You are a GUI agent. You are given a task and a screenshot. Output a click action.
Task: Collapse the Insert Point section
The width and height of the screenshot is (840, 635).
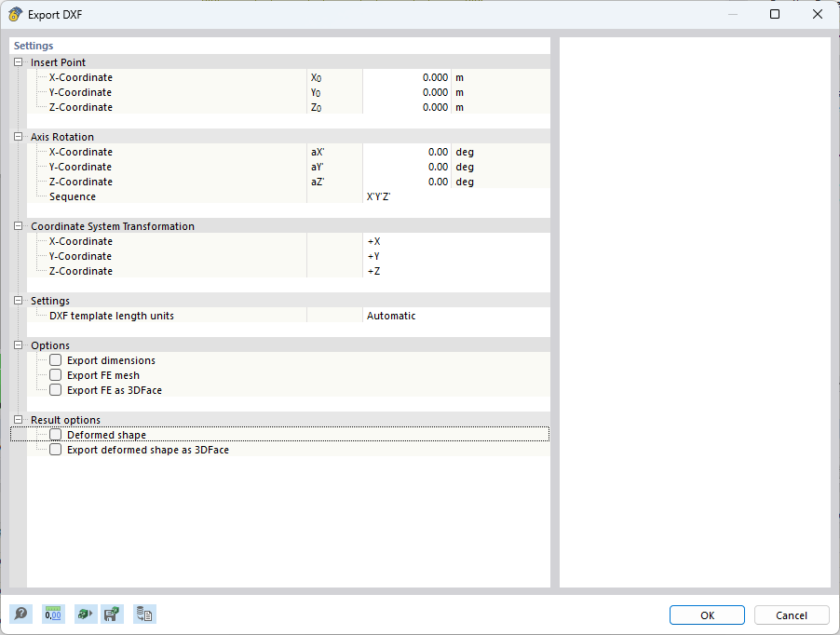coord(17,61)
